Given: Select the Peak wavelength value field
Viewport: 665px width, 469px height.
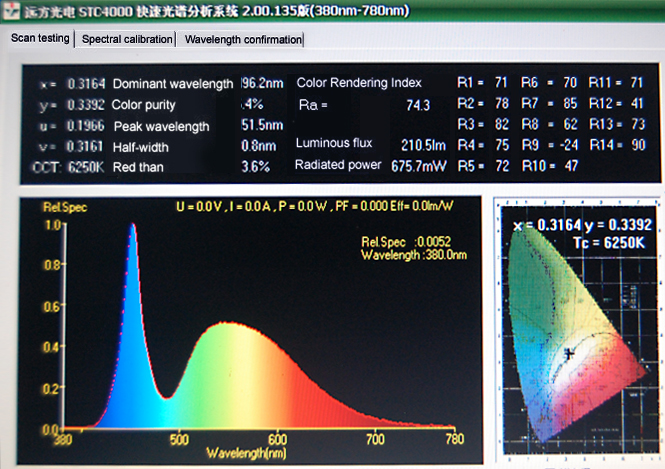Looking at the screenshot, I should (262, 126).
